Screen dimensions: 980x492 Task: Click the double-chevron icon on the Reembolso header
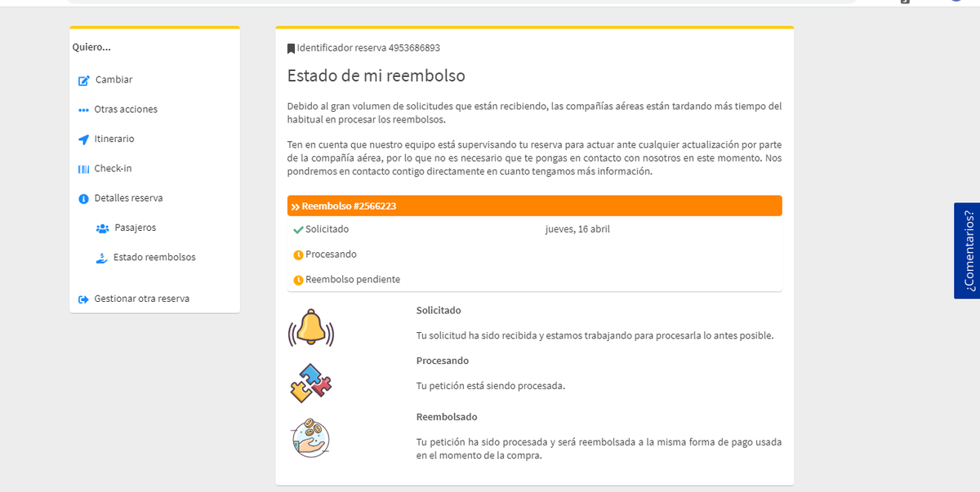[296, 206]
